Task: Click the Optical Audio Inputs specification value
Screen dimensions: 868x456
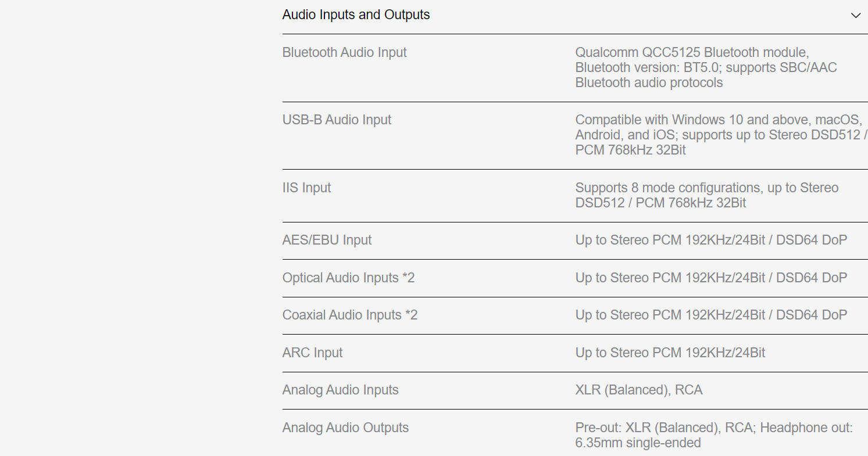Action: click(x=710, y=278)
